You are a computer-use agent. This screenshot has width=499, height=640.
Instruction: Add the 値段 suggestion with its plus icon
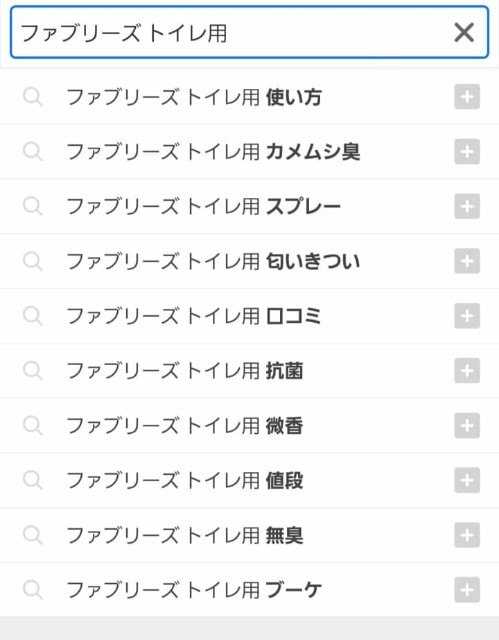(x=467, y=480)
